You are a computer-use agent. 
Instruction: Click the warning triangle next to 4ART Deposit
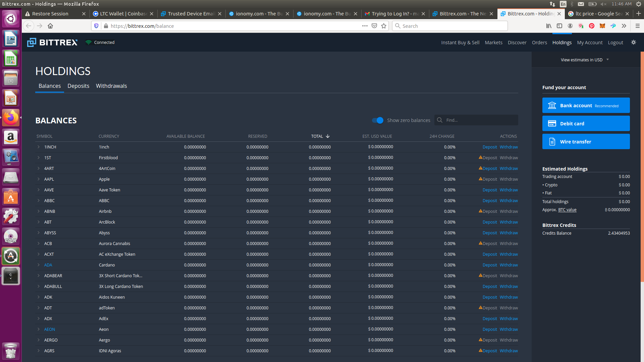pyautogui.click(x=480, y=168)
